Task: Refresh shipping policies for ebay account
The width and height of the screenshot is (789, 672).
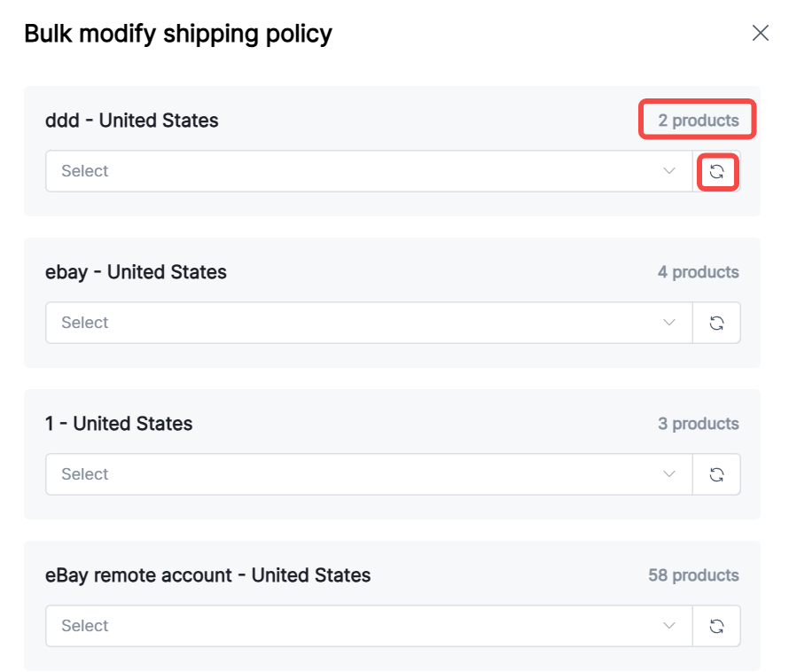Action: (717, 323)
